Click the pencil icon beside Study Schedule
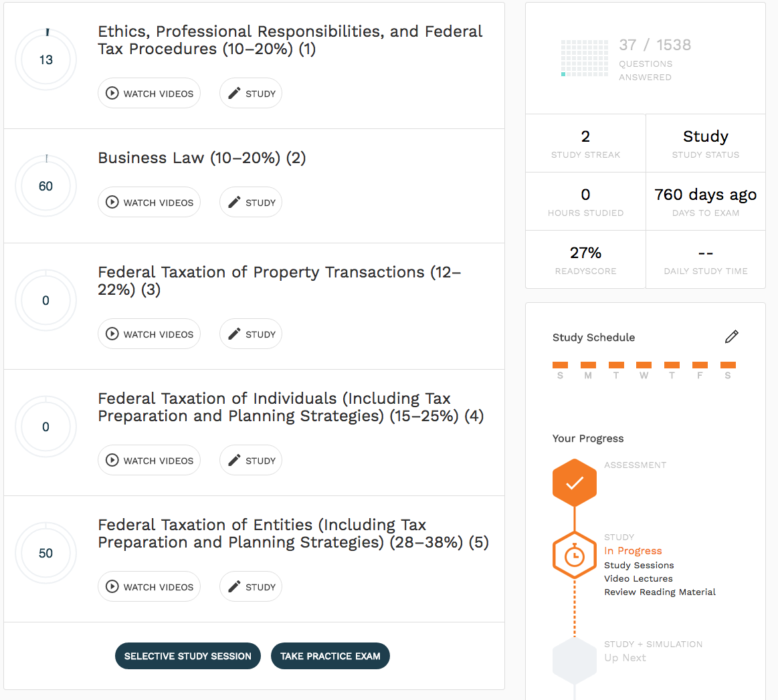The height and width of the screenshot is (700, 778). [731, 336]
